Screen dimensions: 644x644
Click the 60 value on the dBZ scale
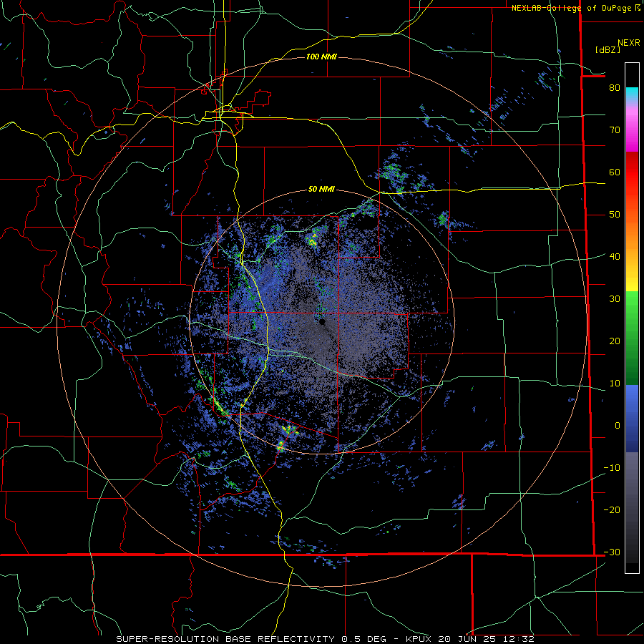point(615,172)
